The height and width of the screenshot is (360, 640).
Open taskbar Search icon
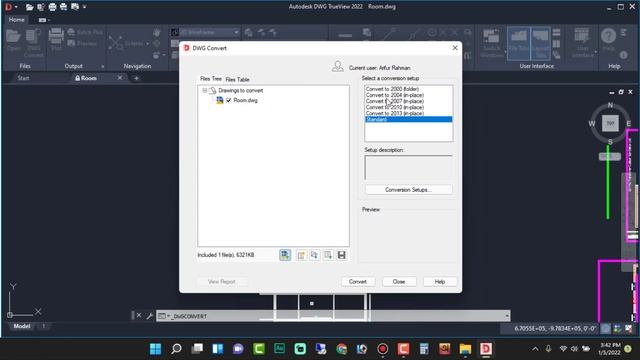click(176, 349)
